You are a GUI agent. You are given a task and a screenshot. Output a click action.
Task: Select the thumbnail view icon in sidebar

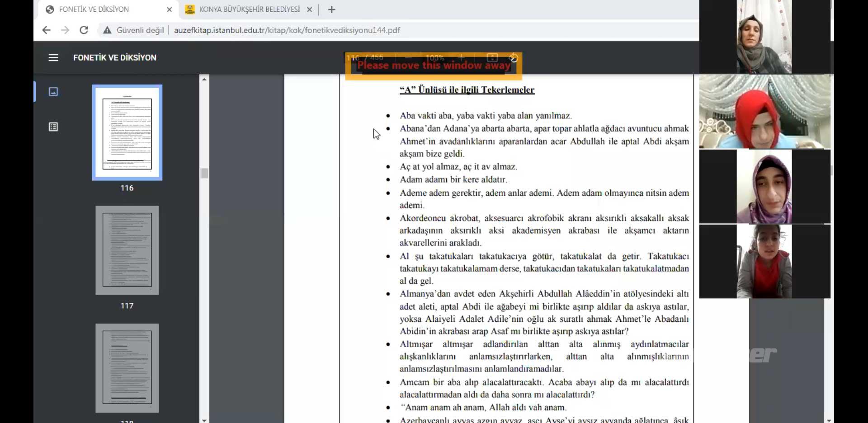53,92
